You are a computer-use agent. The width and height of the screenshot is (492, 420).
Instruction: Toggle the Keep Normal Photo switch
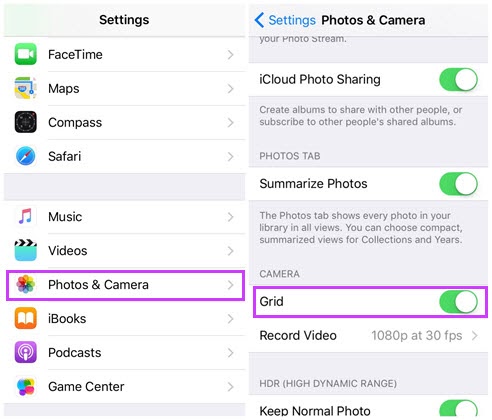coord(458,408)
